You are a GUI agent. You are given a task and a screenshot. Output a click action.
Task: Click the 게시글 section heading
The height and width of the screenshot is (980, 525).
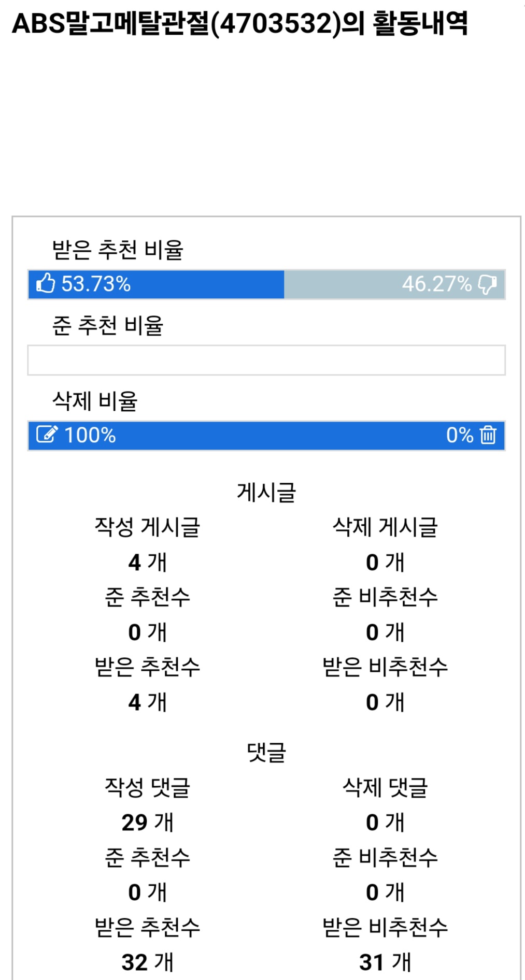point(266,492)
